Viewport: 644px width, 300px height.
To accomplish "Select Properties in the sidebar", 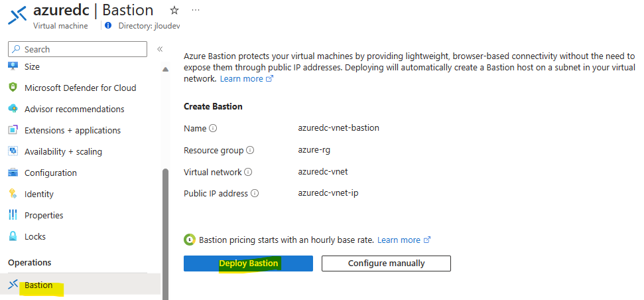I will tap(44, 215).
